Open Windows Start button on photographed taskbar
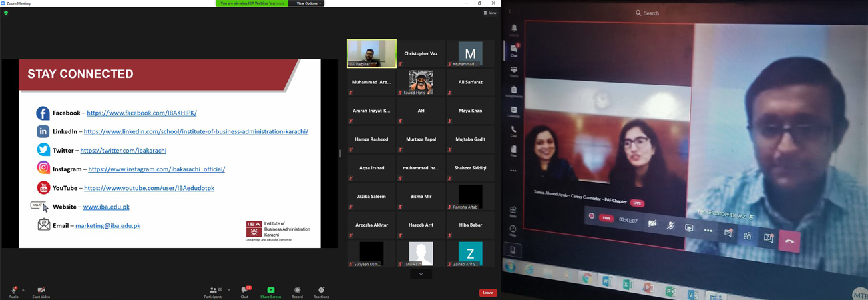Screen dimensions: 868x300 click(x=511, y=268)
